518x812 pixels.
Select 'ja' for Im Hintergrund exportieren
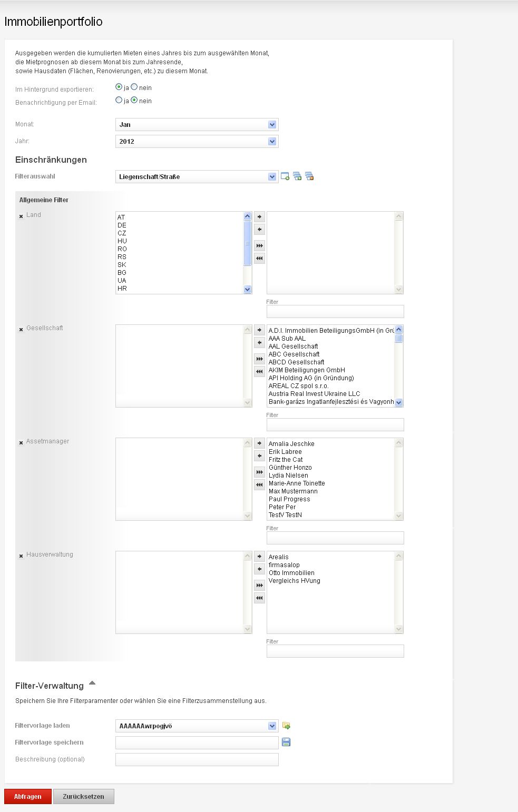coord(119,87)
